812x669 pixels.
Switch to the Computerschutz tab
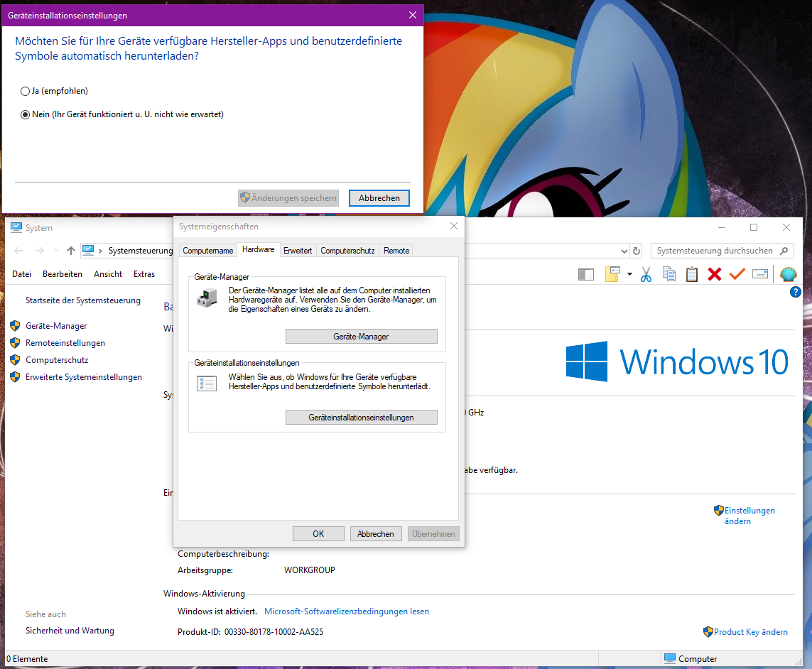tap(347, 251)
